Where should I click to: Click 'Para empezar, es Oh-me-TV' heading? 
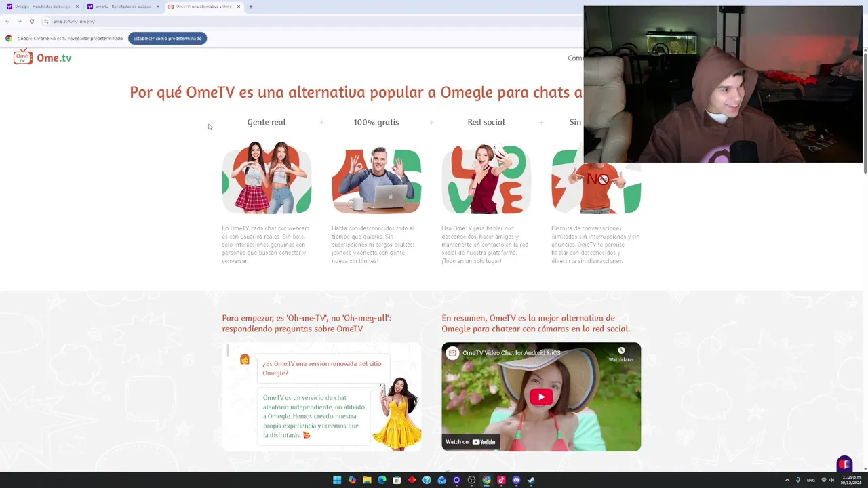pyautogui.click(x=307, y=323)
